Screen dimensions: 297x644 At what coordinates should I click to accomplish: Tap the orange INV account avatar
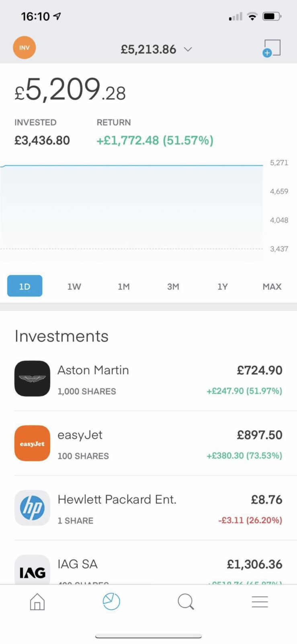24,47
